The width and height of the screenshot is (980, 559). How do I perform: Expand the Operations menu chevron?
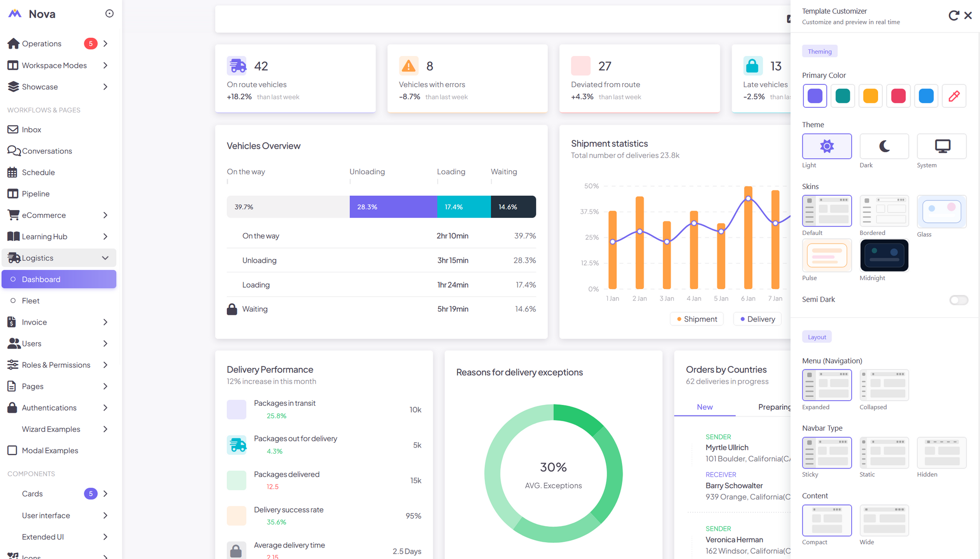click(x=105, y=44)
